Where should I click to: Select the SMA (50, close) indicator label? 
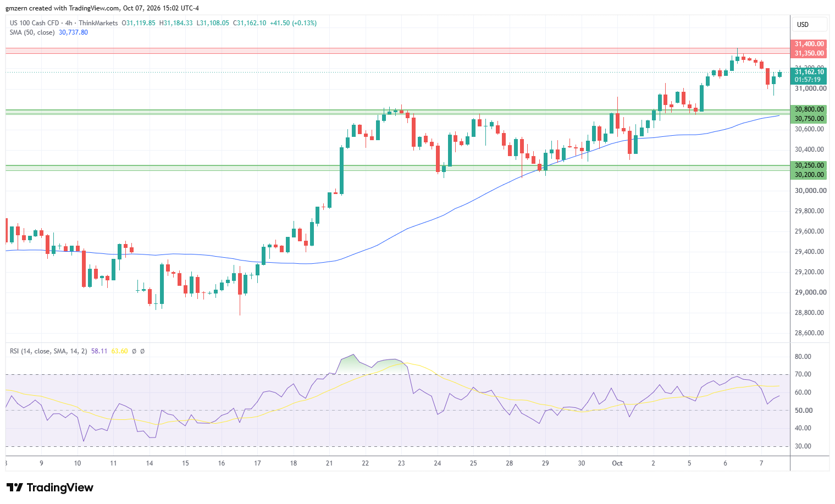click(x=32, y=32)
